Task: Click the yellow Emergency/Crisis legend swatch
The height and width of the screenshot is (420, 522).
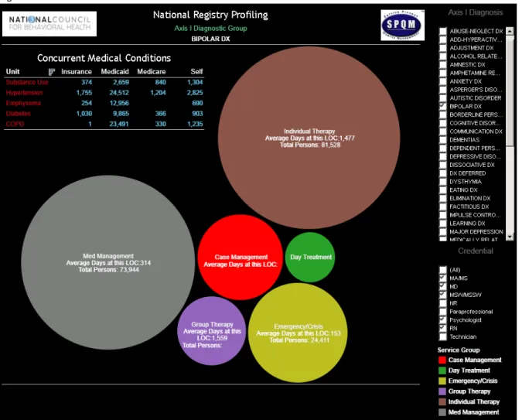Action: (x=442, y=381)
